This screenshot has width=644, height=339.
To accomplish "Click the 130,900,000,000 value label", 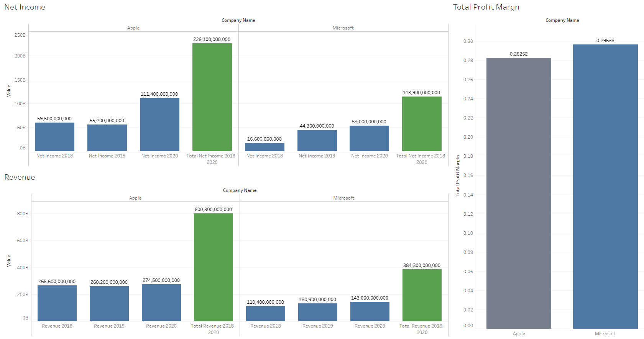I will tap(317, 299).
